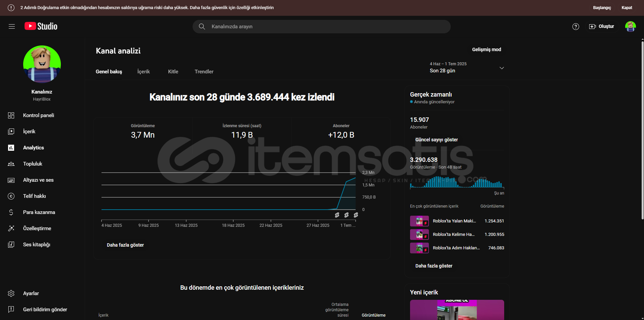The height and width of the screenshot is (320, 644).
Task: Click the Altyazı ve ses icon
Action: tap(11, 180)
